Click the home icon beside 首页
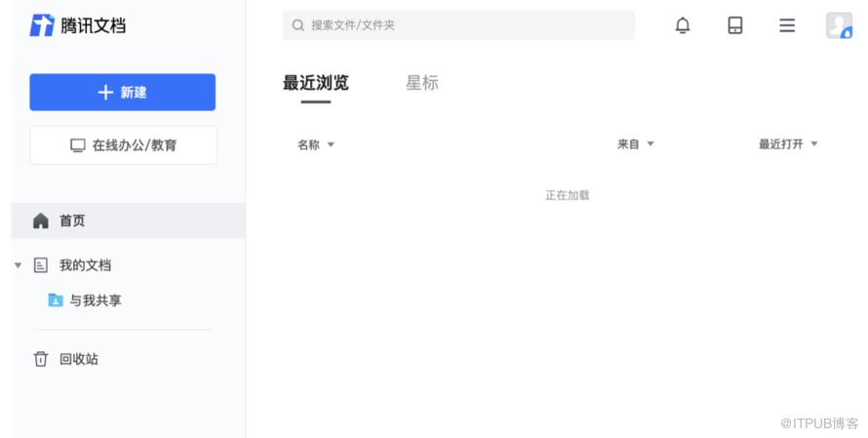The image size is (868, 438). (40, 220)
